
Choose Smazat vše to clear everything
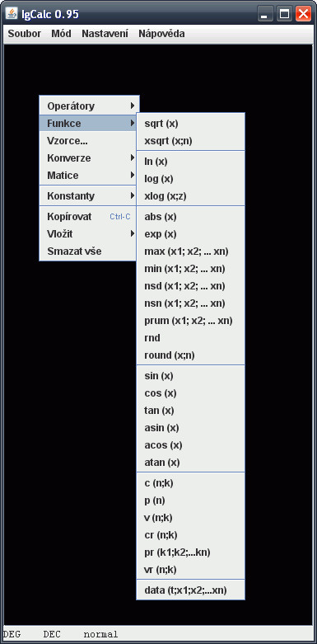tap(88, 251)
